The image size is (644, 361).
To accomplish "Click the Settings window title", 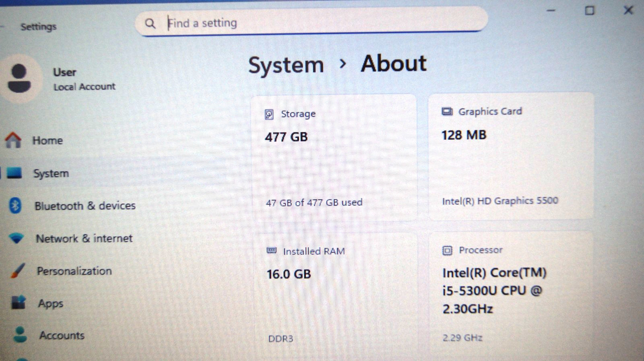I will (39, 27).
